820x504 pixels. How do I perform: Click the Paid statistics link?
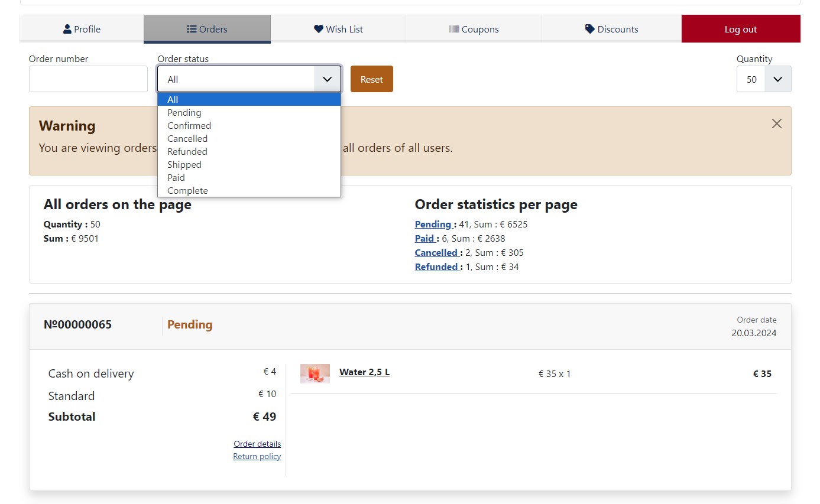[424, 239]
